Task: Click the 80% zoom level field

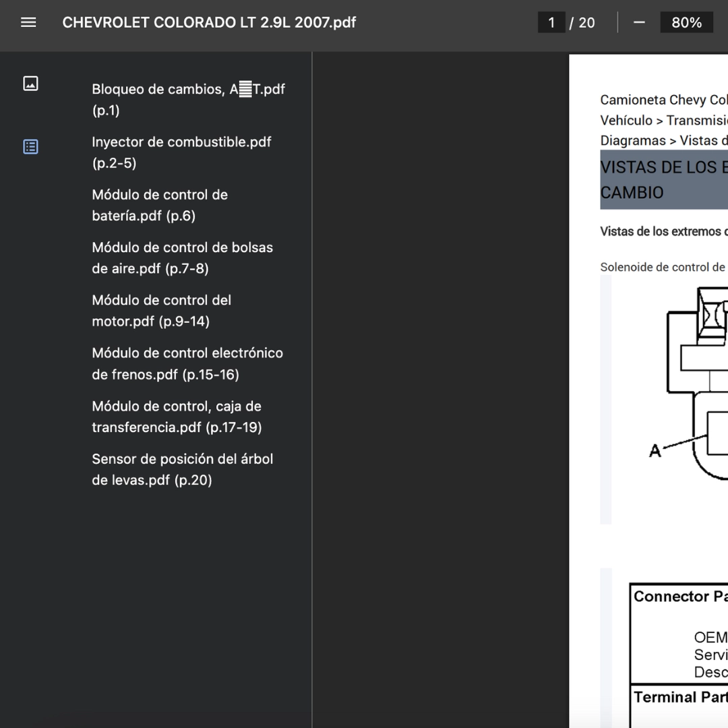Action: (686, 22)
